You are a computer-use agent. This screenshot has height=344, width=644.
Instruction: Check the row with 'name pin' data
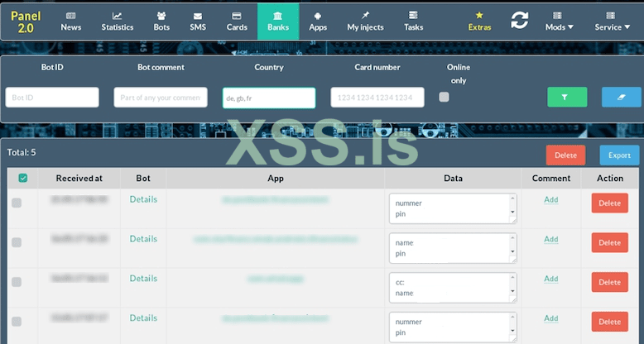tap(17, 242)
